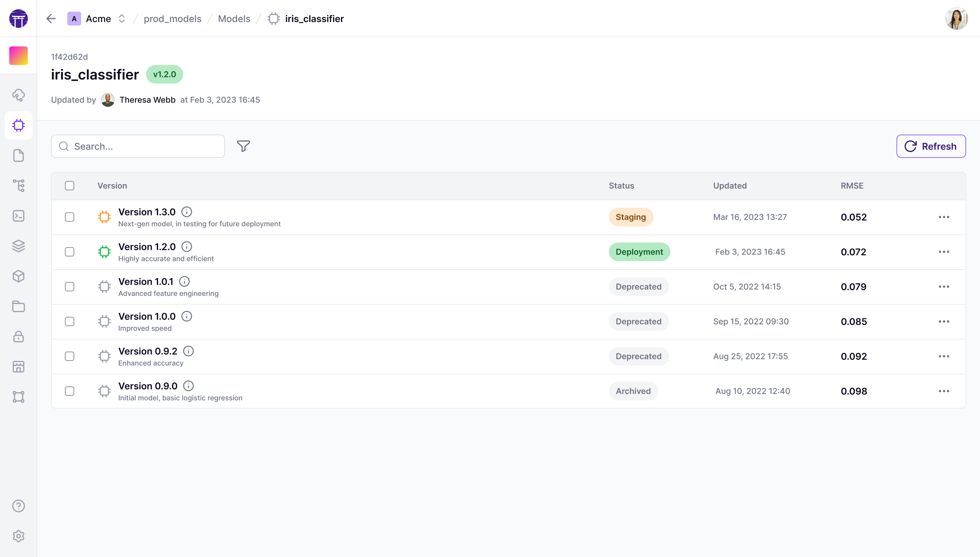
Task: Click the Refresh button
Action: [931, 146]
